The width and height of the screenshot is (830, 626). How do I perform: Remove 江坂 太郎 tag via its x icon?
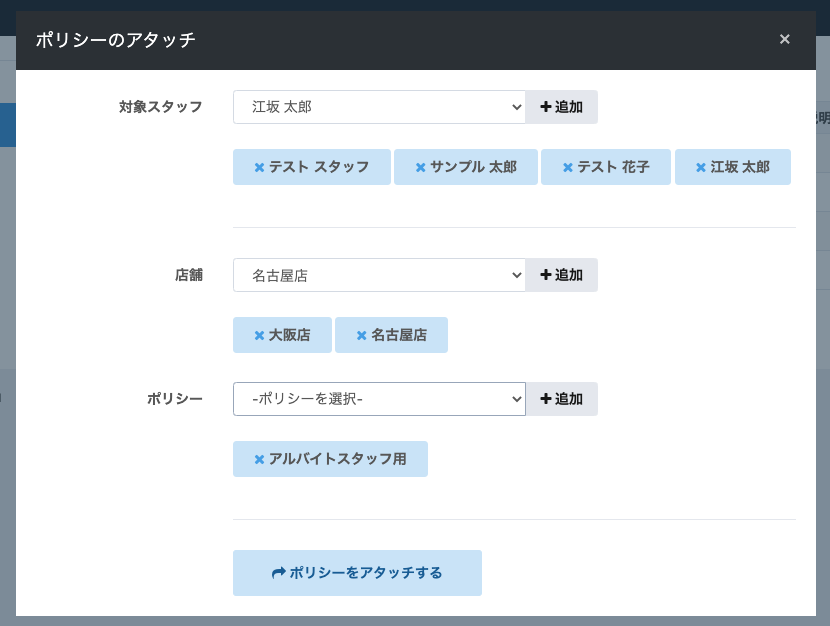coord(701,168)
